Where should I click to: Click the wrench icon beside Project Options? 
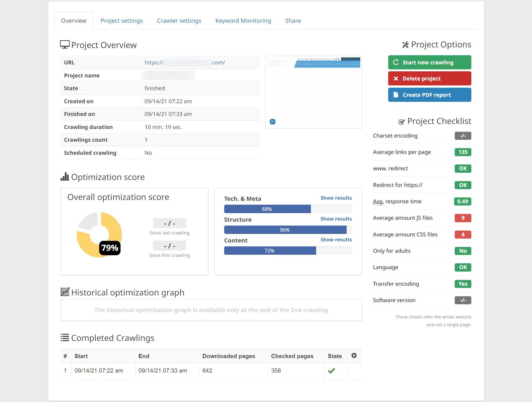coord(405,45)
